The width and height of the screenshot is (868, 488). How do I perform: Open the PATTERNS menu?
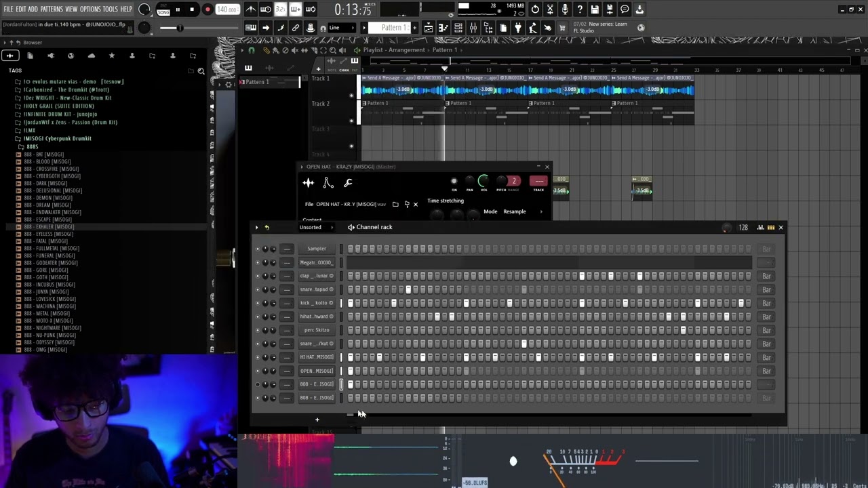coord(52,9)
